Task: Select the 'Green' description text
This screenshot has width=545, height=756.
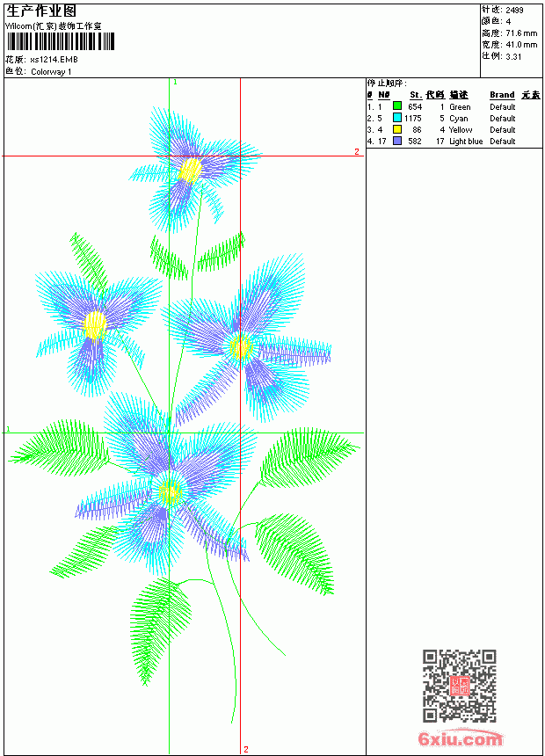Action: [460, 107]
